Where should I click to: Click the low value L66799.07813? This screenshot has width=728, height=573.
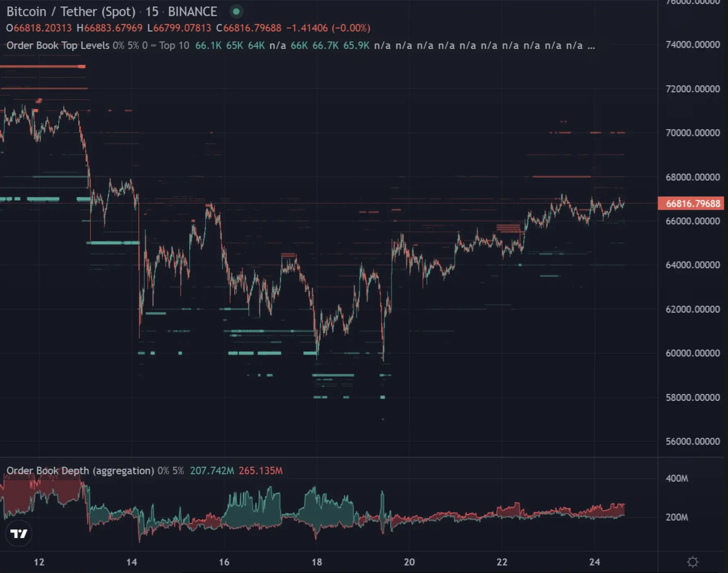179,28
